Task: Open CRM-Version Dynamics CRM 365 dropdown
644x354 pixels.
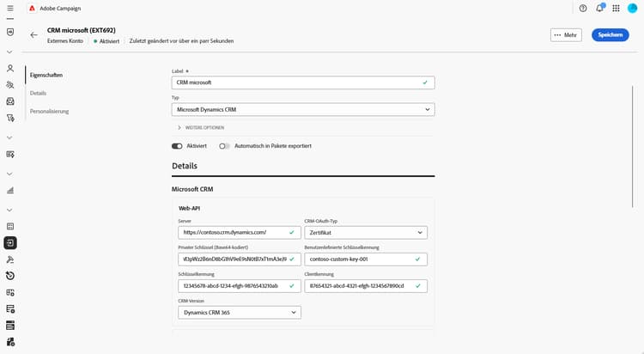Action: [x=240, y=313]
